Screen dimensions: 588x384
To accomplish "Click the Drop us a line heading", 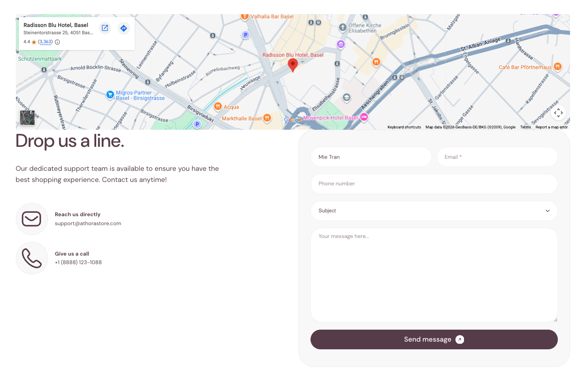I will click(x=70, y=141).
